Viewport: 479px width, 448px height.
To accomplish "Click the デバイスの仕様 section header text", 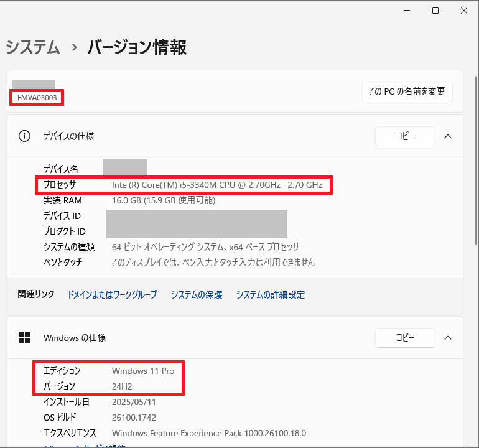I will click(68, 136).
